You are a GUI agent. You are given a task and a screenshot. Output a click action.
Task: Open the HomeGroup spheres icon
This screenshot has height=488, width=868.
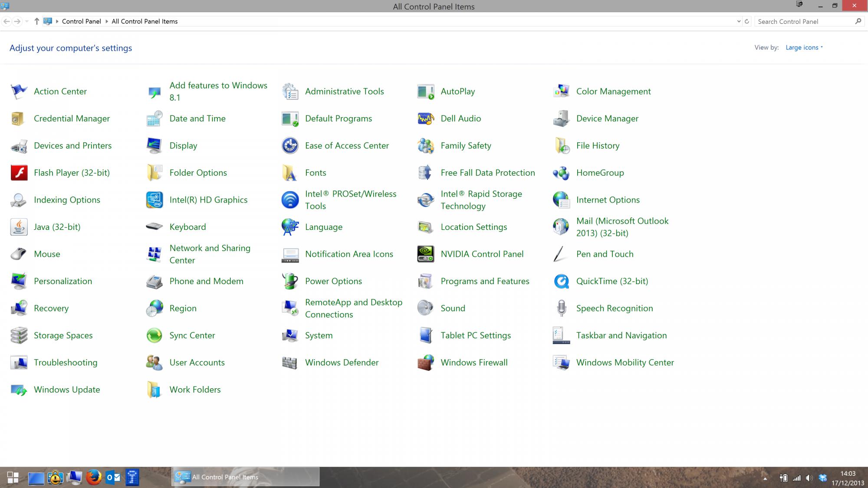pyautogui.click(x=561, y=173)
